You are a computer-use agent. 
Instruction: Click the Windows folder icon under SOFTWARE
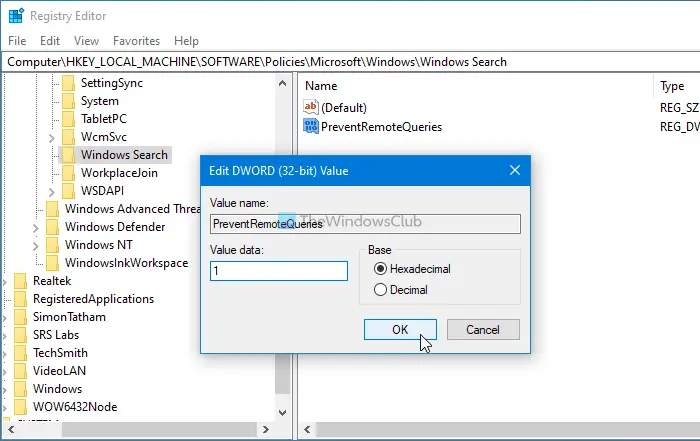click(21, 389)
